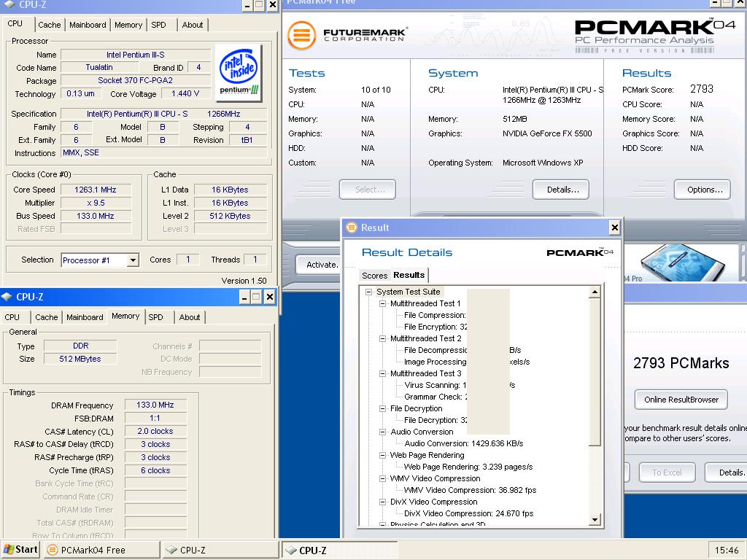The height and width of the screenshot is (560, 747).
Task: Select SPD tab in lower CPU-Z window
Action: [156, 317]
